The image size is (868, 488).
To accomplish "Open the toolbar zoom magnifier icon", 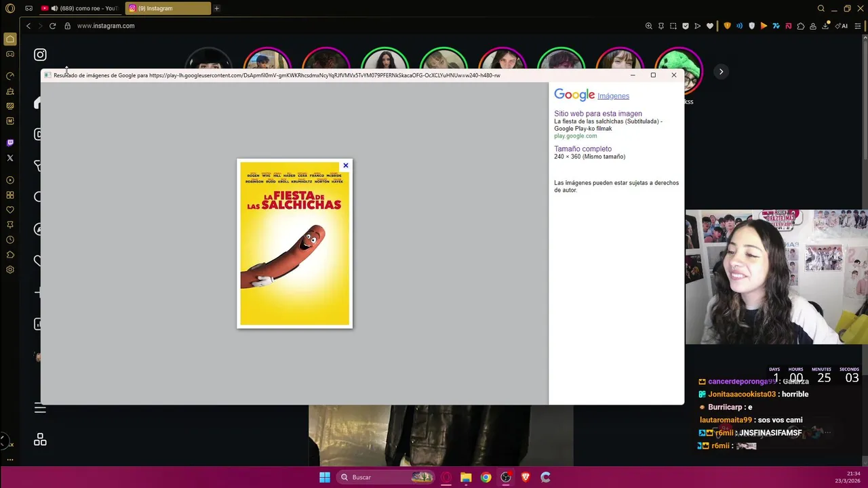I will [649, 26].
